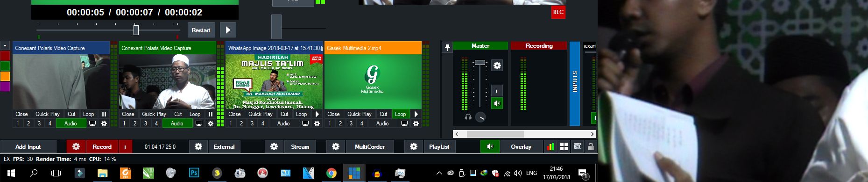Click monitor icon on second Conexant input
The image size is (868, 182).
(x=199, y=124)
